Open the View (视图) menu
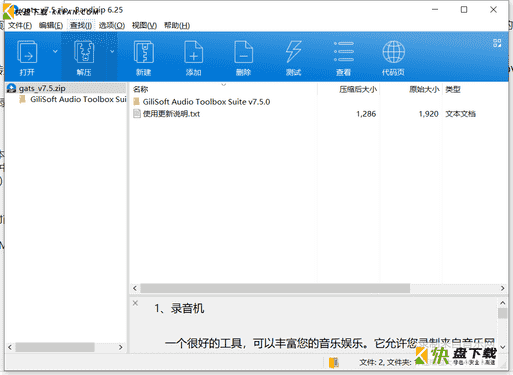Viewport: 513px width, 375px height. (144, 26)
